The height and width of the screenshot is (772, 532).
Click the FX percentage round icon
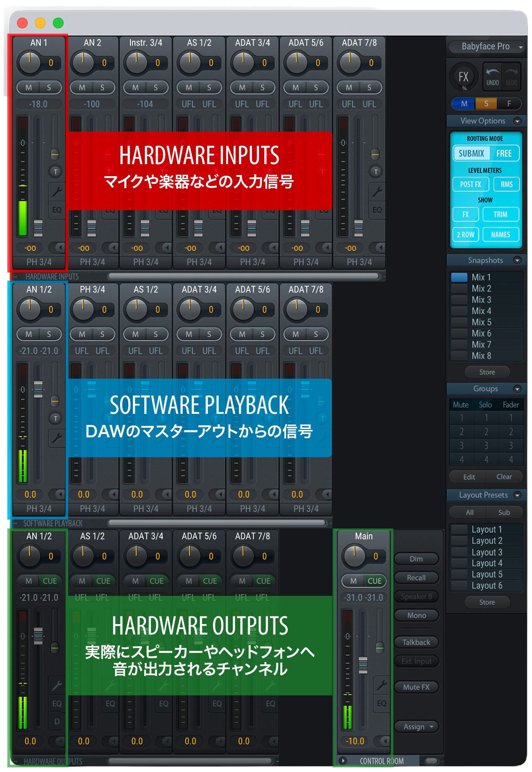[463, 77]
